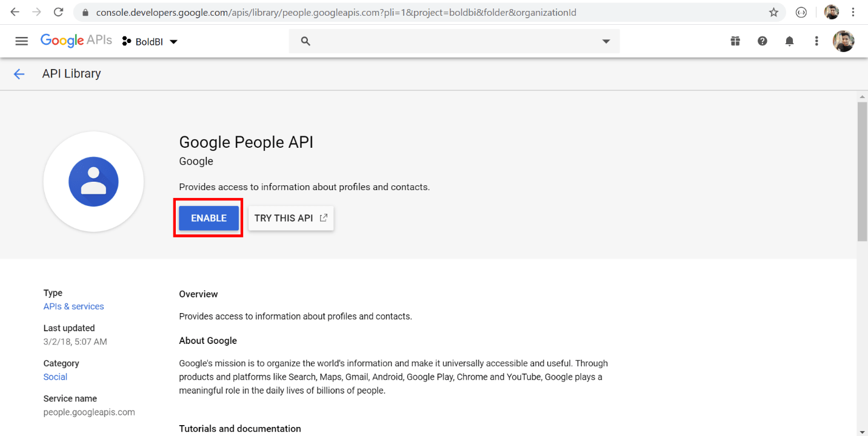The width and height of the screenshot is (868, 436).
Task: Open the account profile avatar
Action: (x=843, y=41)
